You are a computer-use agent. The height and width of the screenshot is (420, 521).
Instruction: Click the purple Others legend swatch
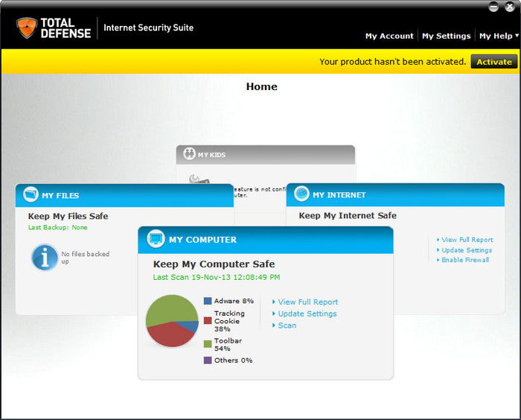[208, 360]
